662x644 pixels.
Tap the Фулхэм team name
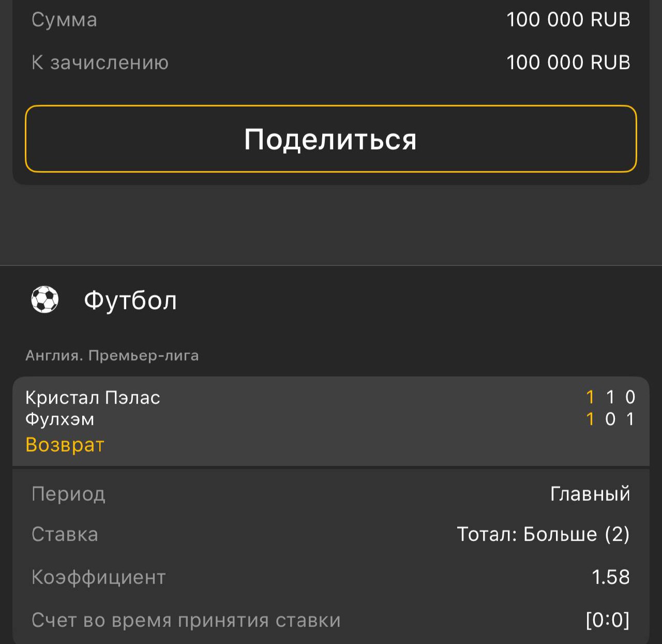point(60,419)
